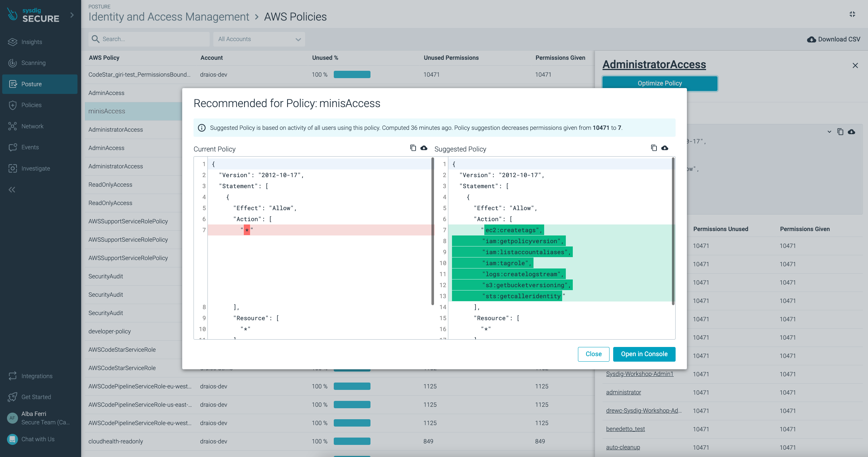Collapse the policy code panel chevron
Image resolution: width=868 pixels, height=457 pixels.
829,132
